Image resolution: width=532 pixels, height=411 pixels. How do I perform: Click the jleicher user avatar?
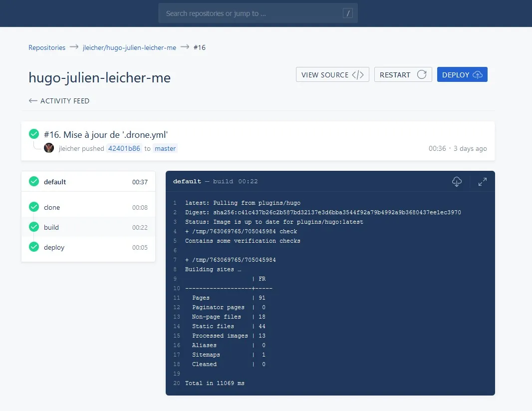pyautogui.click(x=49, y=148)
